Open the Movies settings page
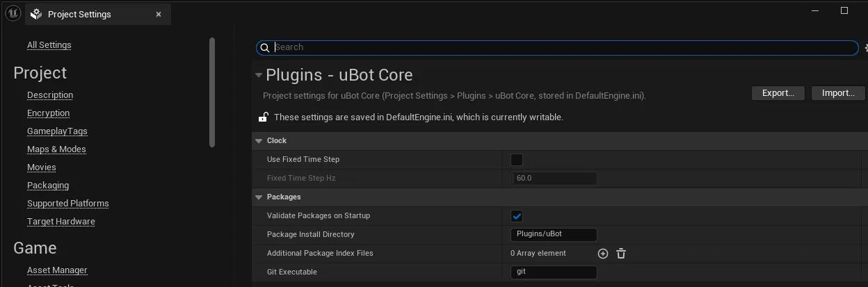The height and width of the screenshot is (287, 868). tap(42, 167)
